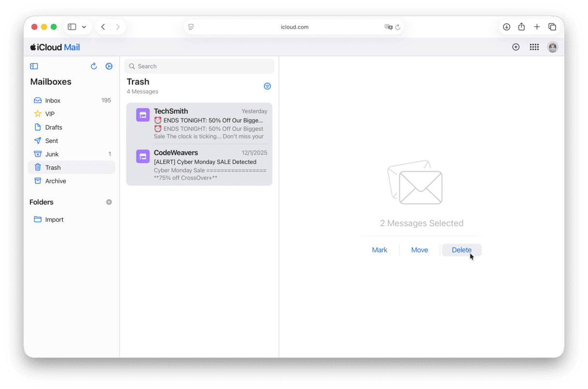Click Safari downloads icon
The width and height of the screenshot is (588, 389).
click(x=506, y=27)
